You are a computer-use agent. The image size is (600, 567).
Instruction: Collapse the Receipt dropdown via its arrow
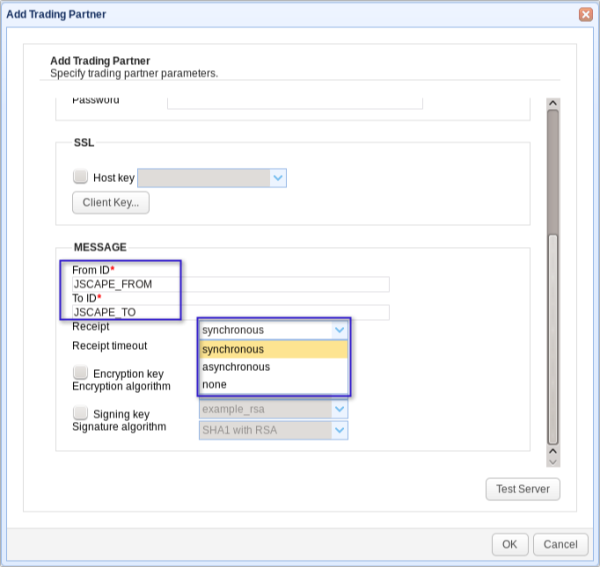pyautogui.click(x=339, y=329)
